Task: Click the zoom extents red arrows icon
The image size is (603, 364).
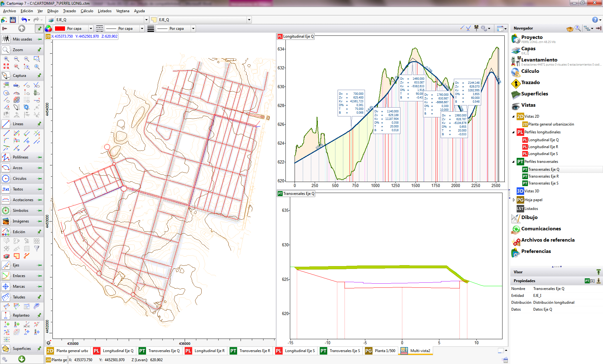Action: click(x=6, y=67)
